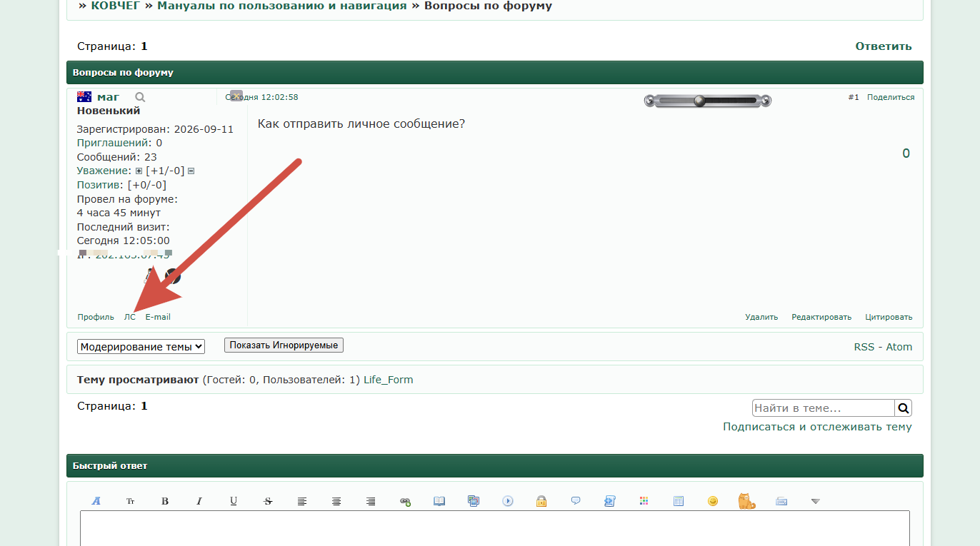
Task: Open ЛС to send a private message
Action: (129, 317)
